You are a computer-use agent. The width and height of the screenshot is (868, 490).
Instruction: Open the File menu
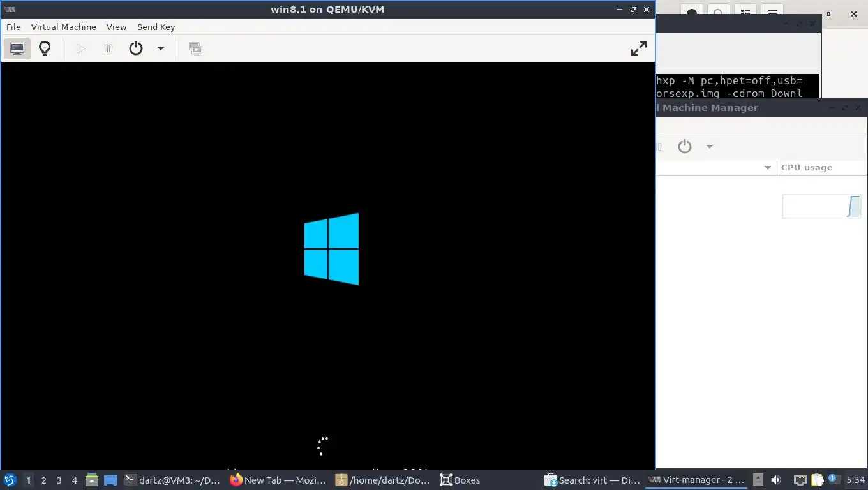(x=13, y=27)
